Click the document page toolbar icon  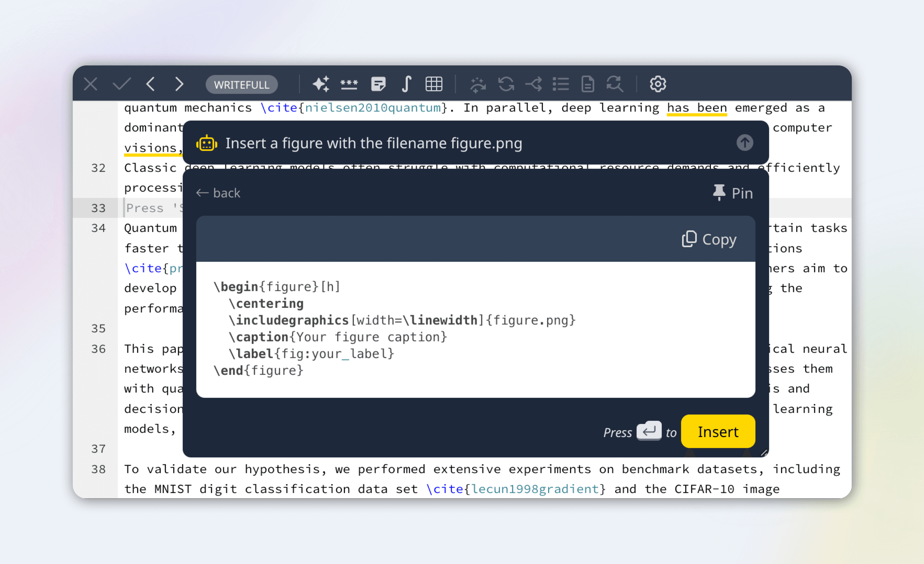[588, 84]
